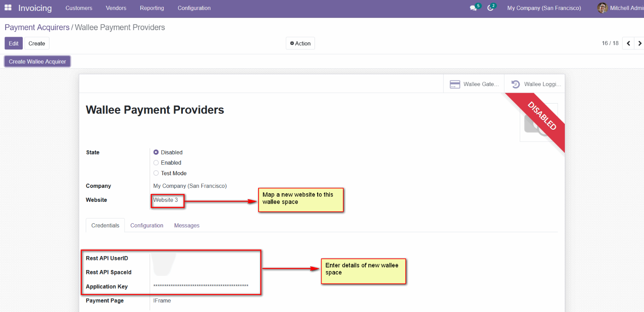Go to next record arrow
This screenshot has height=312, width=644.
(640, 43)
